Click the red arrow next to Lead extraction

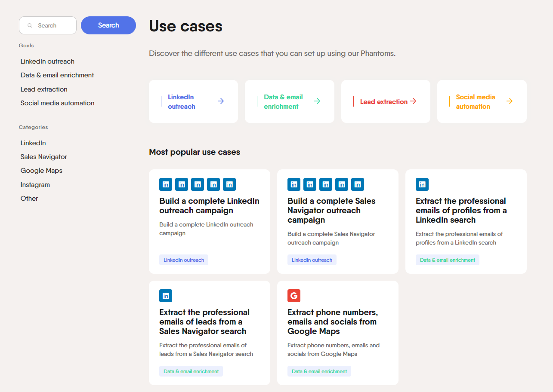(413, 101)
